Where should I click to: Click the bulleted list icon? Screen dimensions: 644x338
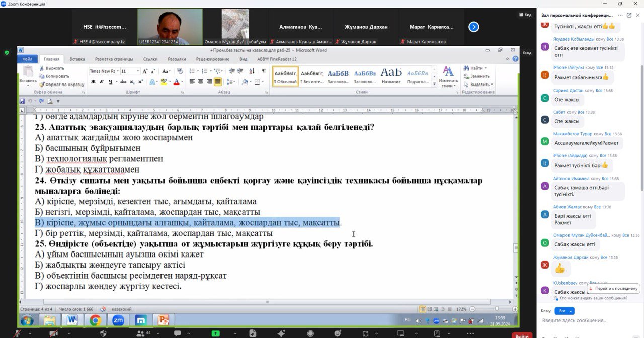(x=193, y=71)
